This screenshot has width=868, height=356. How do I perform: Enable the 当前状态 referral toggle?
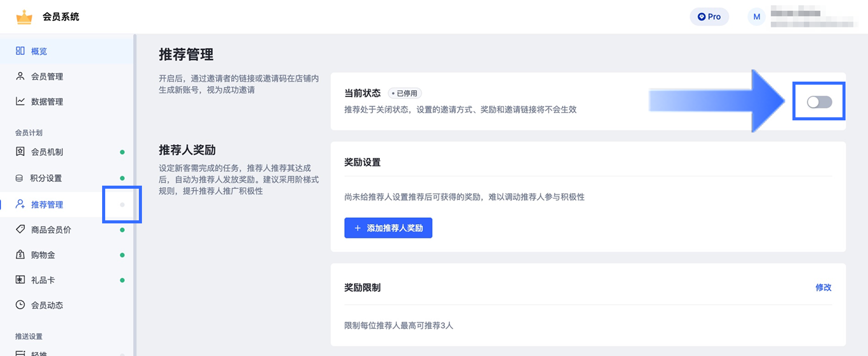819,102
